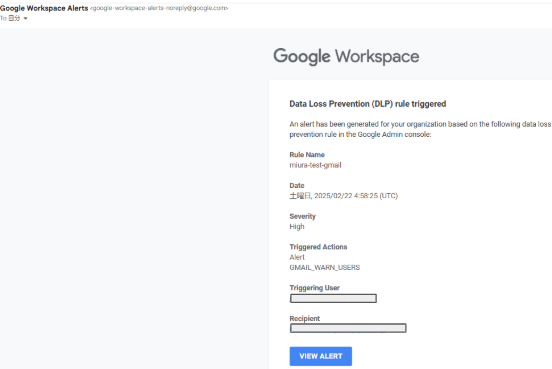Select the severity value High
Viewport: 552px width, 369px height.
click(297, 226)
